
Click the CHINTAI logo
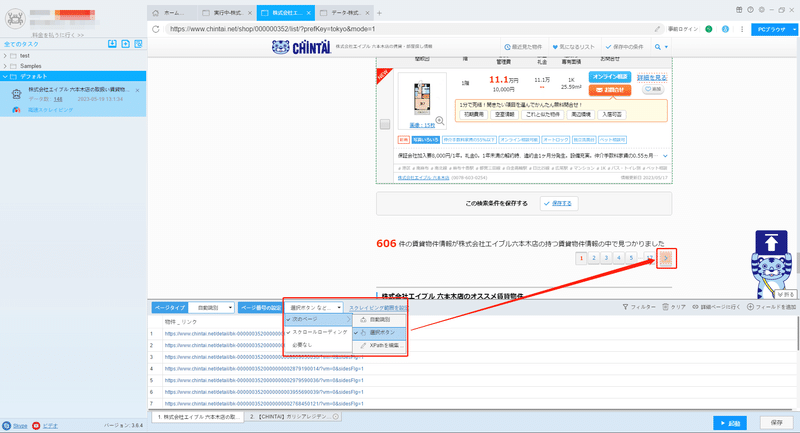pos(302,47)
